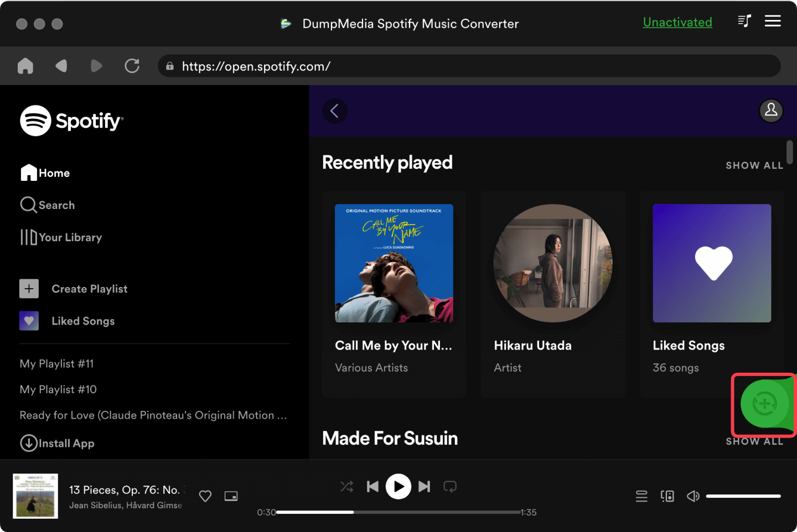Click the page vertical scrollbar
This screenshot has height=532, width=797.
click(790, 152)
